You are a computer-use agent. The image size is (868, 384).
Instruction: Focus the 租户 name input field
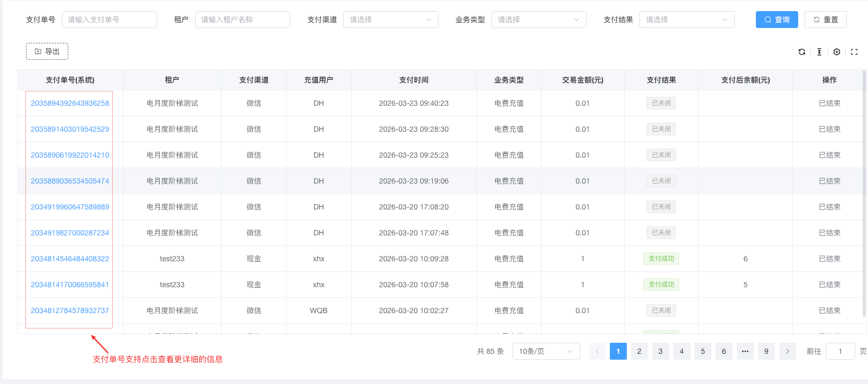pyautogui.click(x=243, y=20)
